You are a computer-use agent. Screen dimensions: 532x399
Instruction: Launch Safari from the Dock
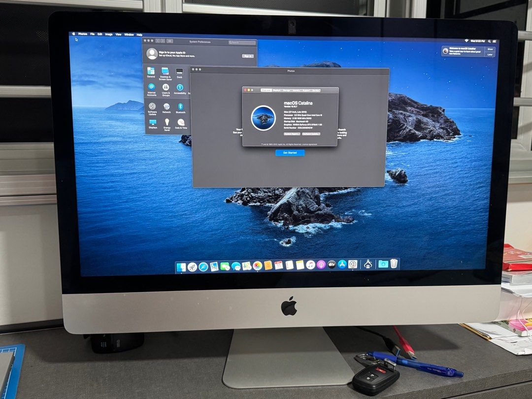pos(203,266)
